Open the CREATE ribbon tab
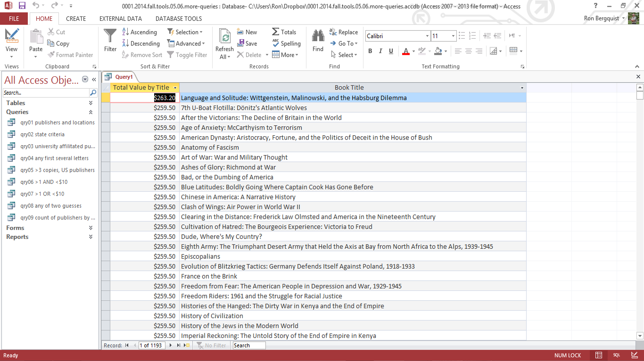The image size is (644, 361). point(76,19)
